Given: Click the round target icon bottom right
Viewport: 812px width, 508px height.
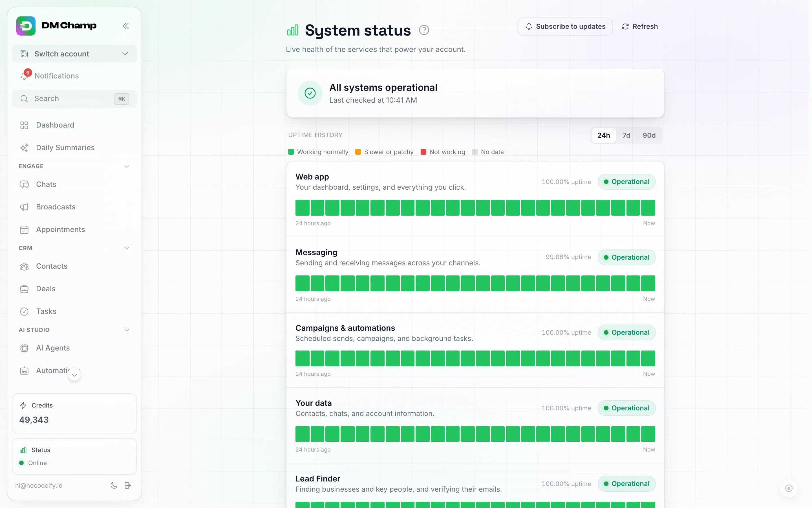Looking at the screenshot, I should click(789, 488).
